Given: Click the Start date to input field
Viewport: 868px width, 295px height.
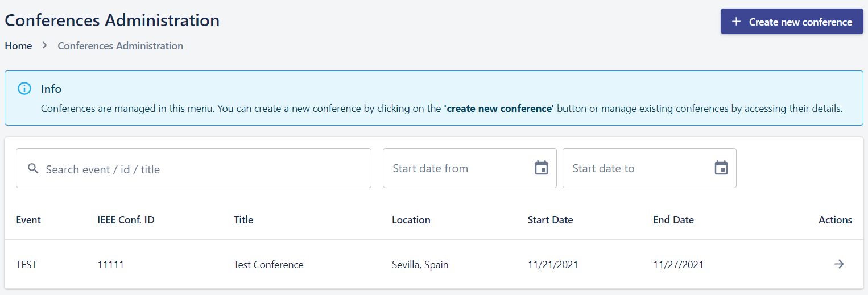Looking at the screenshot, I should (650, 168).
